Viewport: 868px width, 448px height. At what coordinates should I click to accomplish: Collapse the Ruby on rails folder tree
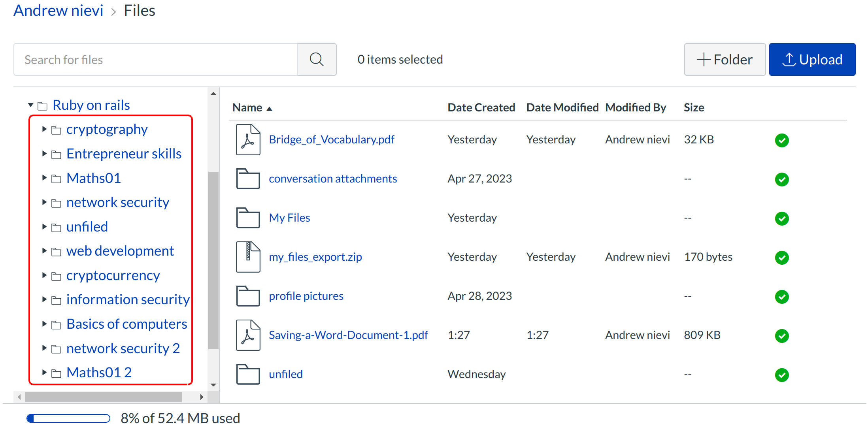(30, 105)
